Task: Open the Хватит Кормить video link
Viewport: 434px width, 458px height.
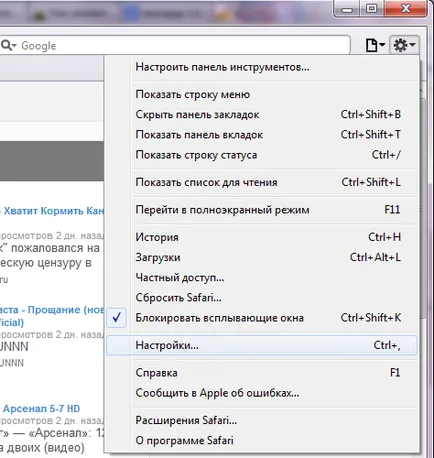Action: [52, 211]
